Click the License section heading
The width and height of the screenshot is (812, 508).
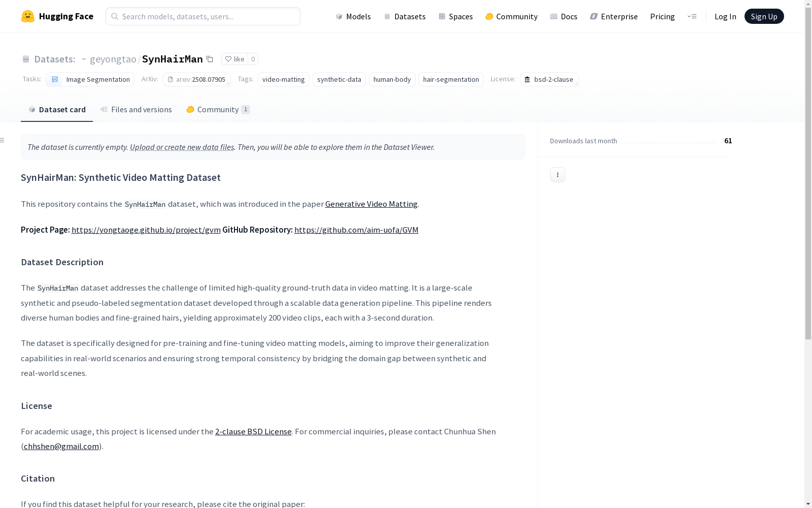pyautogui.click(x=37, y=406)
